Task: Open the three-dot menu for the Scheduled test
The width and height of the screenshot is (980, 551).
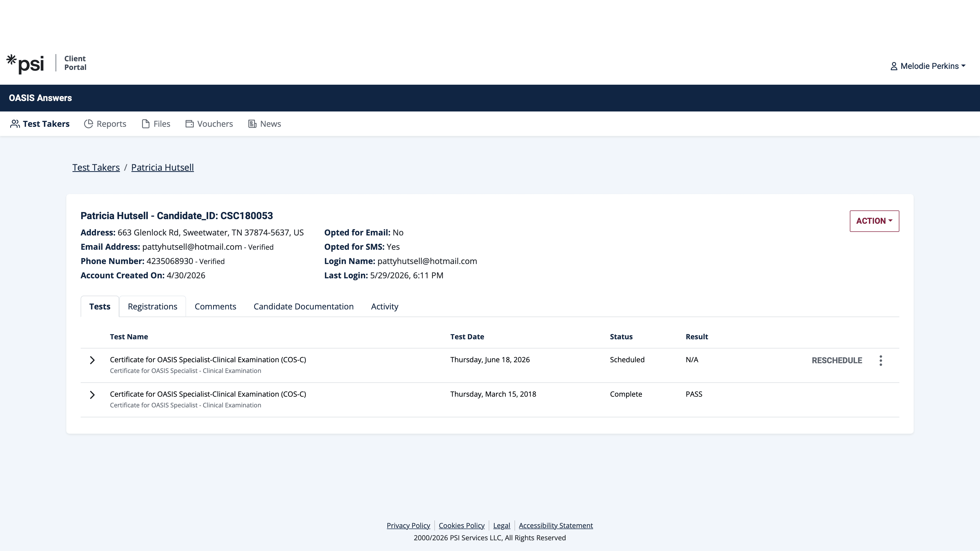Action: point(881,360)
